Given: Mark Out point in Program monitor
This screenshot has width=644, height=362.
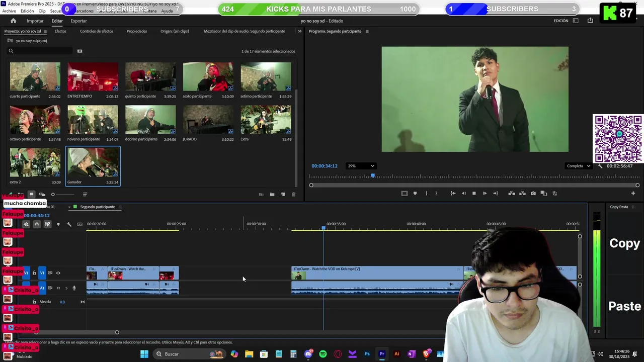Looking at the screenshot, I should [x=436, y=193].
